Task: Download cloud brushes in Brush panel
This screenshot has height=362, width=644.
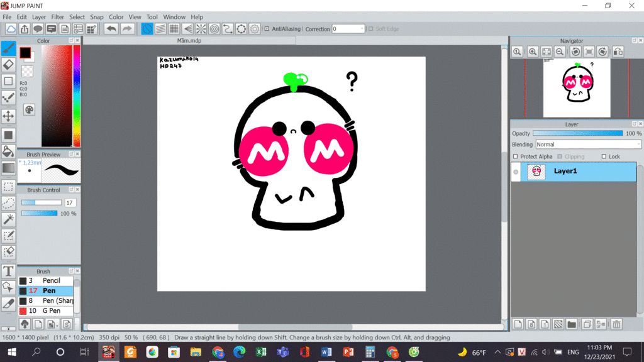Action: pyautogui.click(x=25, y=324)
